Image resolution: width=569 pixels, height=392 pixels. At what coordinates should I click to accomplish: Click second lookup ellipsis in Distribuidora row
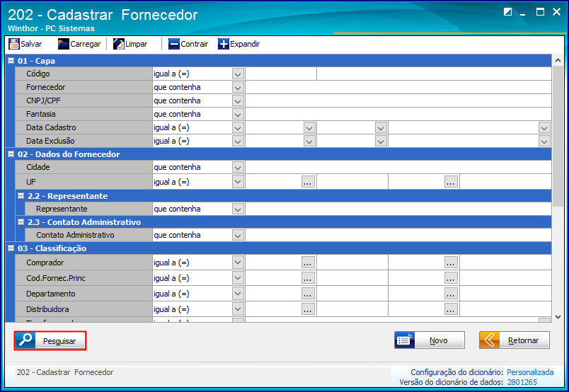[x=451, y=309]
